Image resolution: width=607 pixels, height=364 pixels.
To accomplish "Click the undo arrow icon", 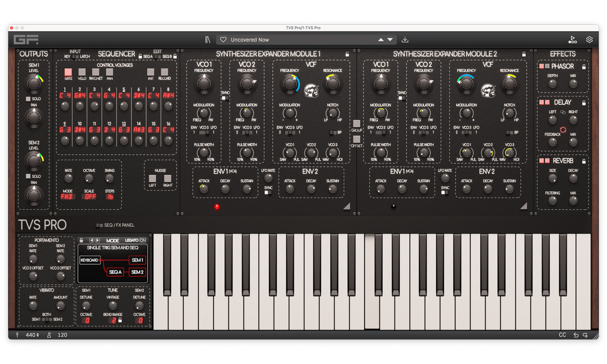I will 576,335.
